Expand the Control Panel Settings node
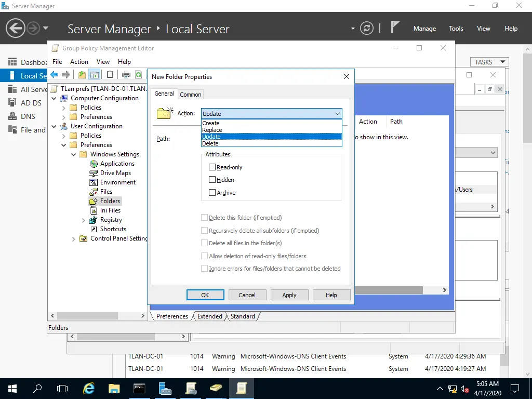 pos(74,239)
